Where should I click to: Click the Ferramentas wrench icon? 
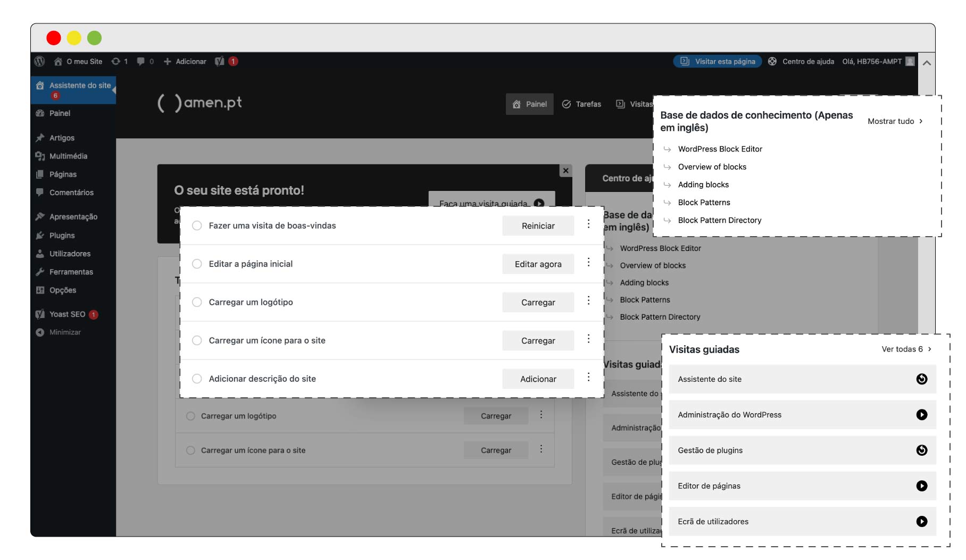click(40, 272)
